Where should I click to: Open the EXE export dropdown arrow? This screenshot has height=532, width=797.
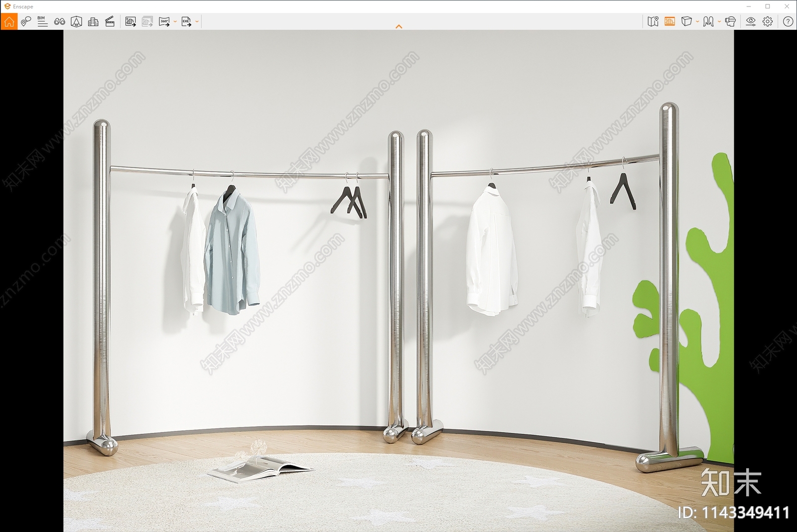197,21
